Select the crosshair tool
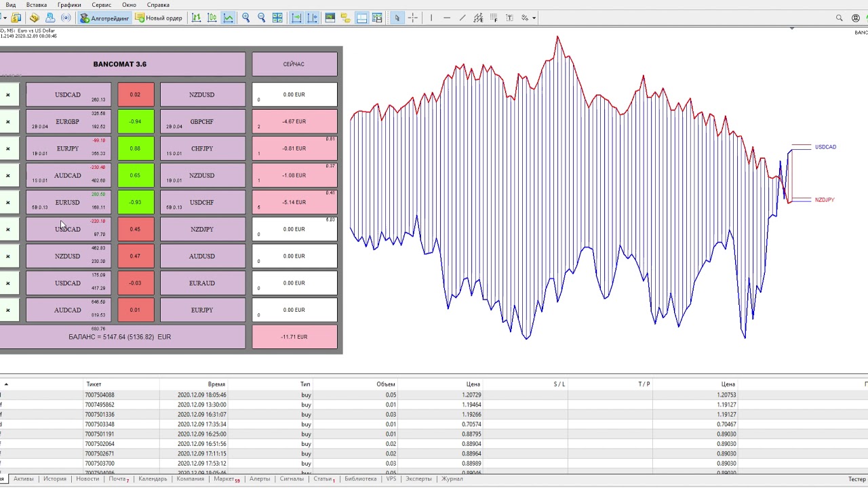Screen dimensions: 868x488 click(412, 18)
